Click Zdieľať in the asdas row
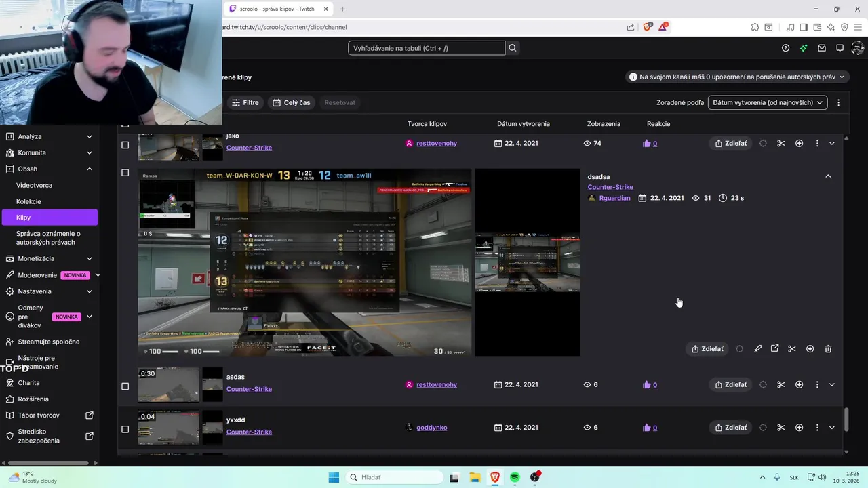The height and width of the screenshot is (488, 868). 730,385
